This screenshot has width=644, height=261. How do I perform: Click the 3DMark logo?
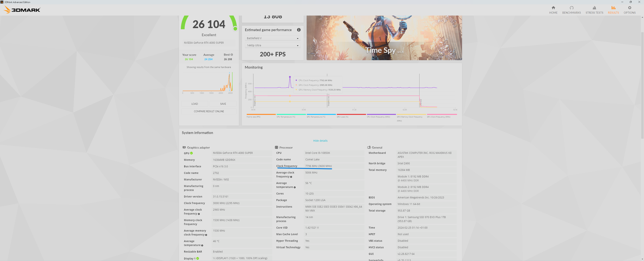[22, 10]
